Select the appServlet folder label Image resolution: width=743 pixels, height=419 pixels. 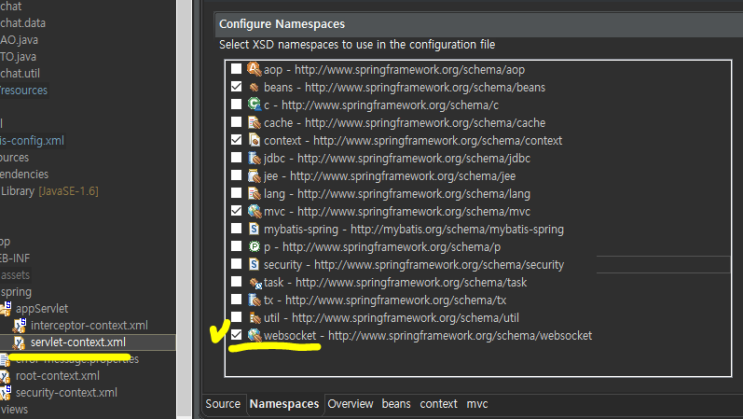[x=42, y=309]
